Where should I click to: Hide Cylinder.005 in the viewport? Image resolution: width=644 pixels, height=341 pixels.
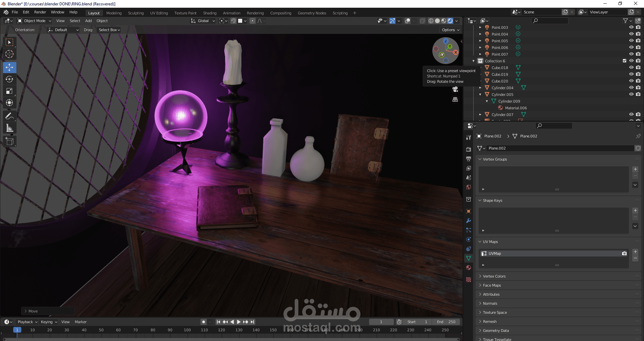coord(631,95)
